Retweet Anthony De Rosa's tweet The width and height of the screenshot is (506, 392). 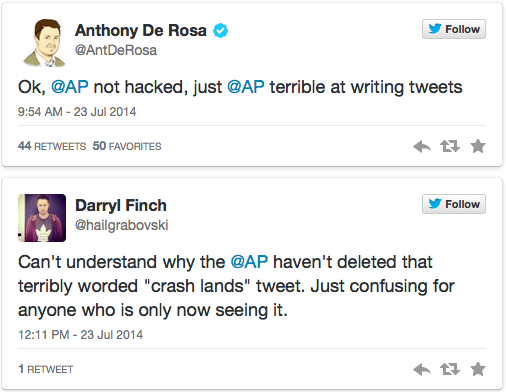click(450, 146)
